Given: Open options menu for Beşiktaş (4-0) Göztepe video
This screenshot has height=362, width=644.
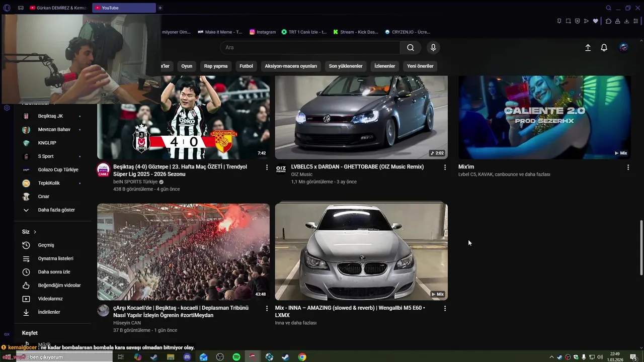Looking at the screenshot, I should 267,167.
